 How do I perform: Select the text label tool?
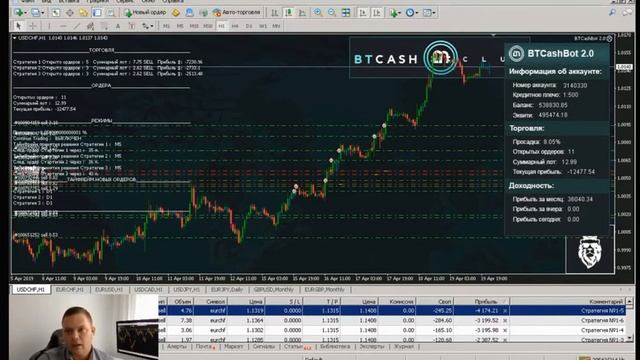click(131, 26)
